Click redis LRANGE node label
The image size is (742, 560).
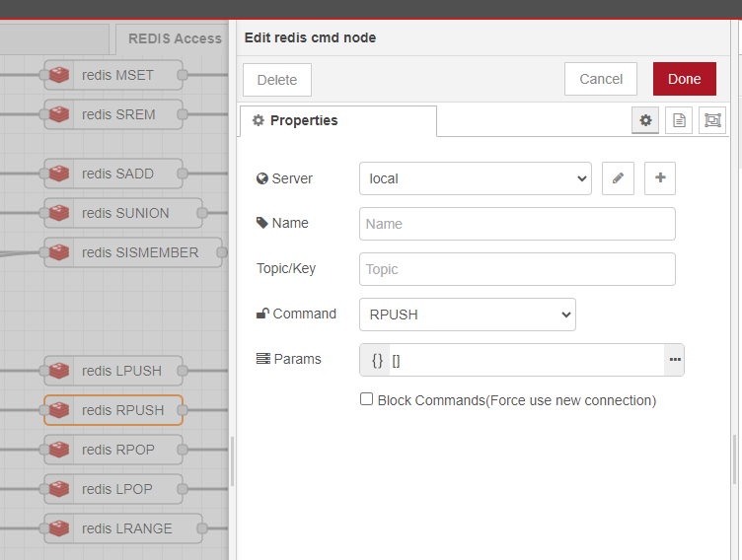pyautogui.click(x=127, y=528)
